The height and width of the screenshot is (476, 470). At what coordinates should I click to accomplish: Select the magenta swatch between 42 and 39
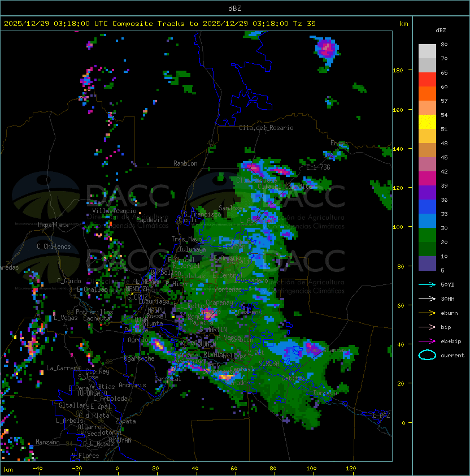pos(427,179)
